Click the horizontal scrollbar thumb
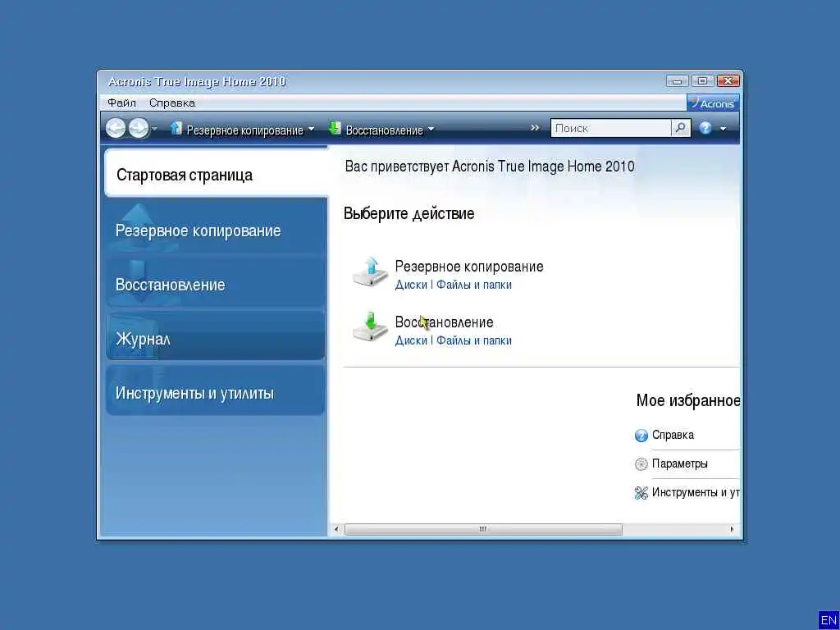The image size is (840, 630). [483, 529]
